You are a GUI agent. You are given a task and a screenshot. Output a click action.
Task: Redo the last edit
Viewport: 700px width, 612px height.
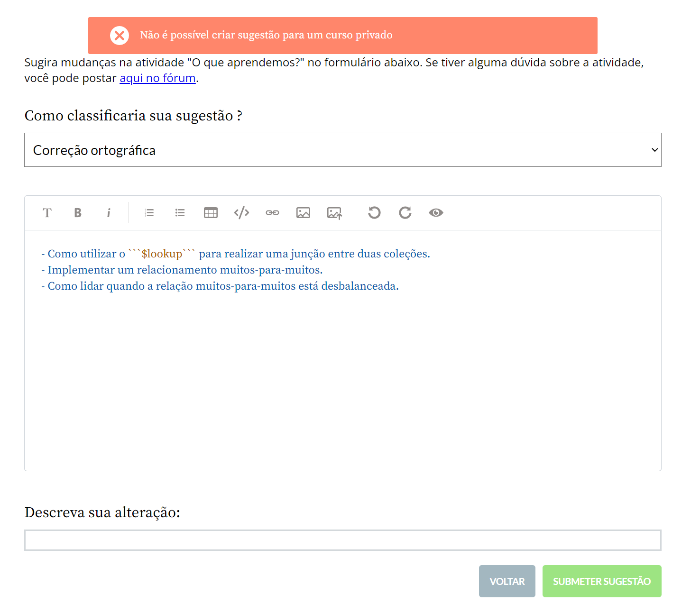405,213
